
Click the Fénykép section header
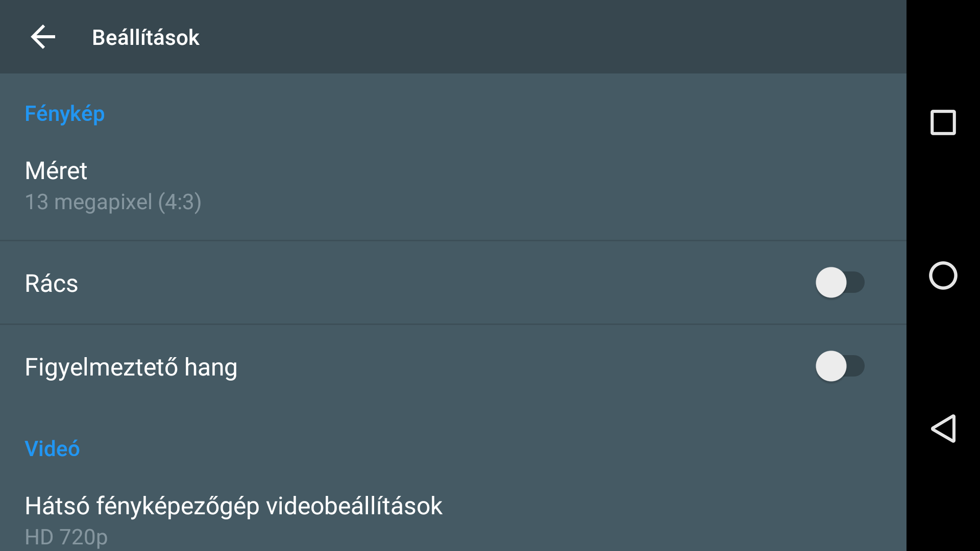pos(65,113)
